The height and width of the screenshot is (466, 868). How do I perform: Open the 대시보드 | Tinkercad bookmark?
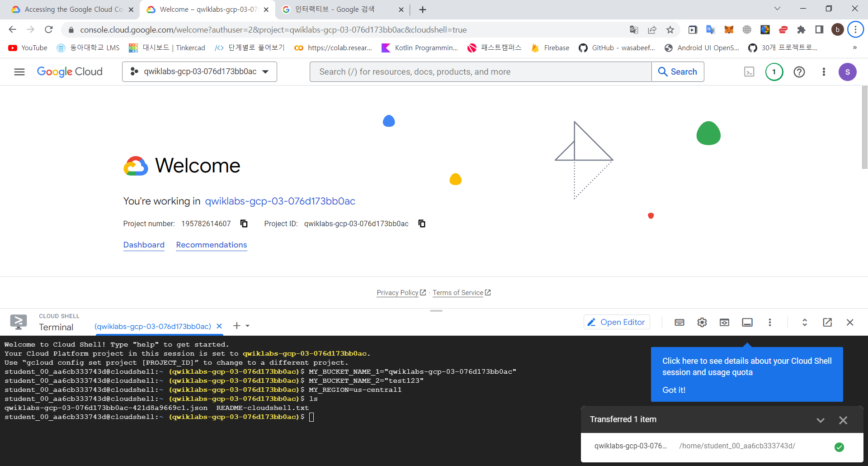(x=167, y=48)
